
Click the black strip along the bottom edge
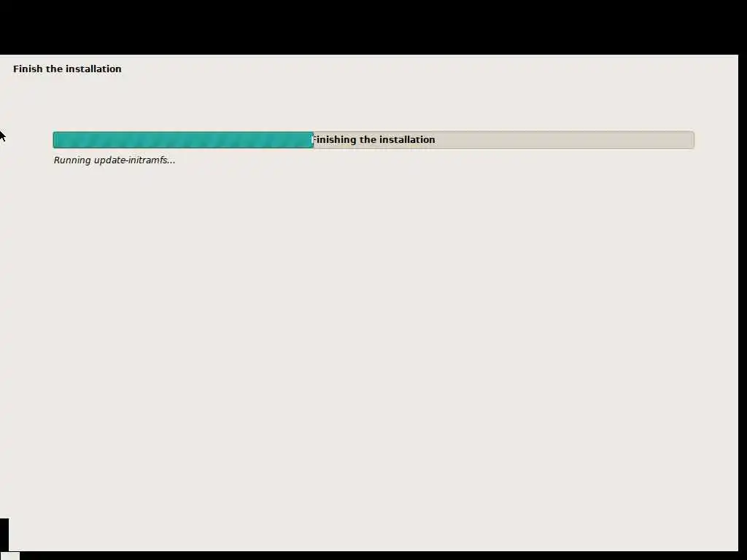[381, 556]
